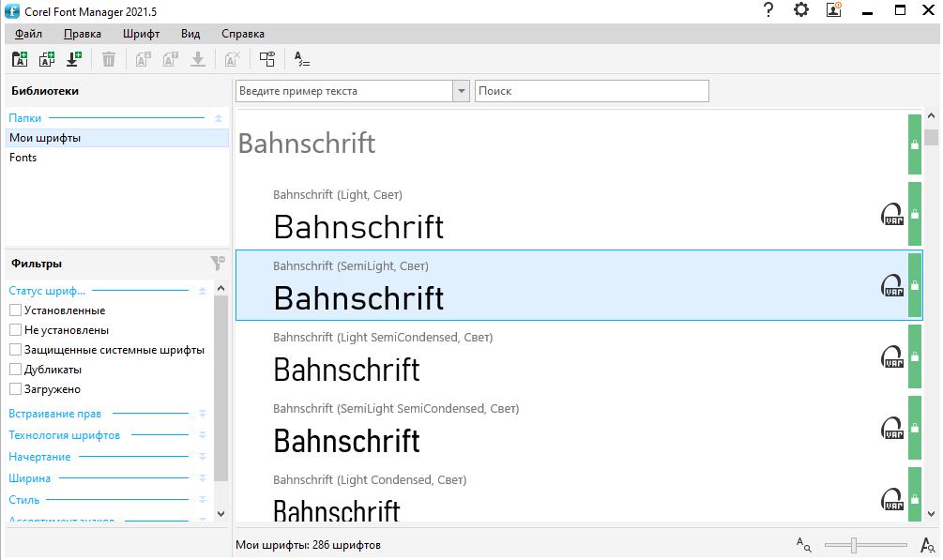This screenshot has width=943, height=560.
Task: Click the filter funnel icon in Фильтры
Action: point(217,264)
